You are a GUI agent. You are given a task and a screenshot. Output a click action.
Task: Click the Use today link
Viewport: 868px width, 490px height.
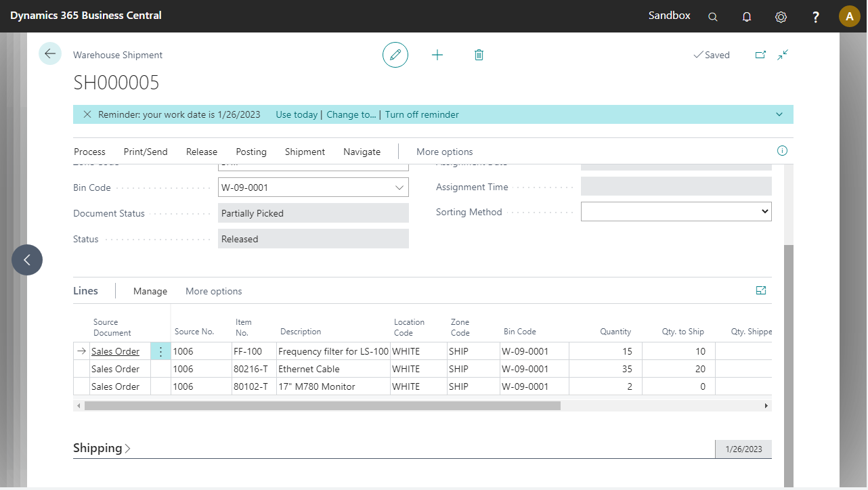pos(297,114)
